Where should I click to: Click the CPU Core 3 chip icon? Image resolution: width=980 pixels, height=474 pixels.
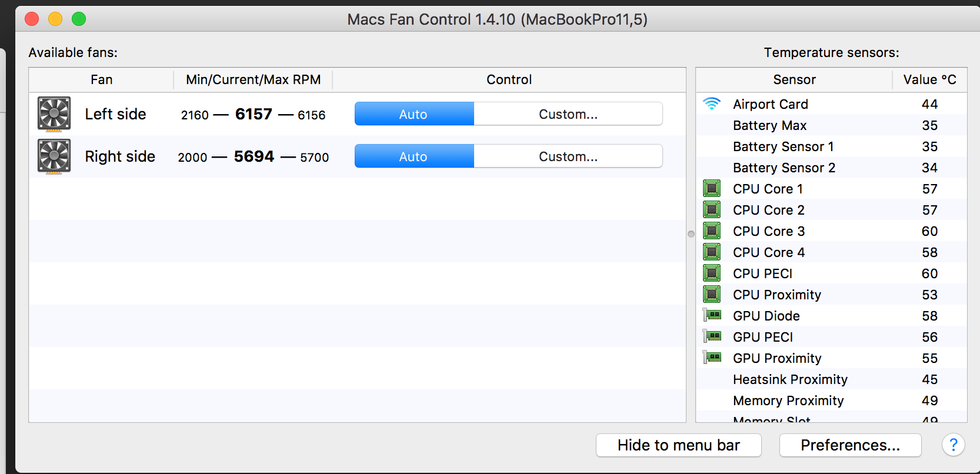click(712, 231)
